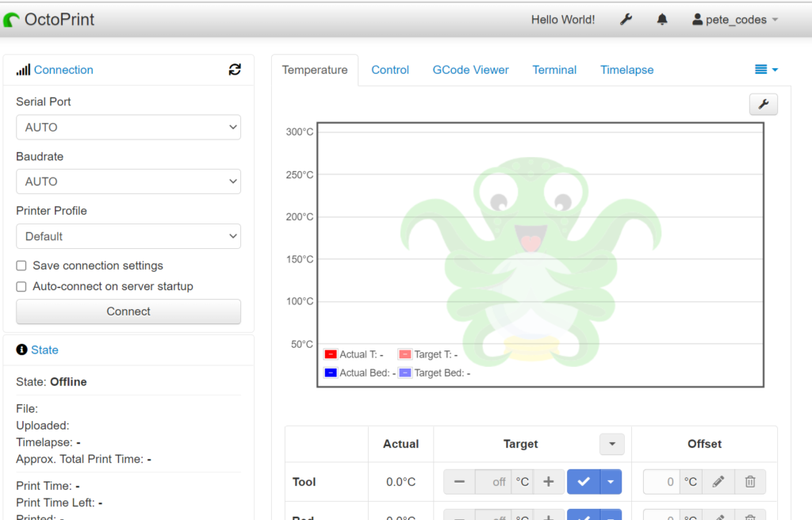Click Tool target temperature input field
This screenshot has width=812, height=520.
click(x=493, y=482)
